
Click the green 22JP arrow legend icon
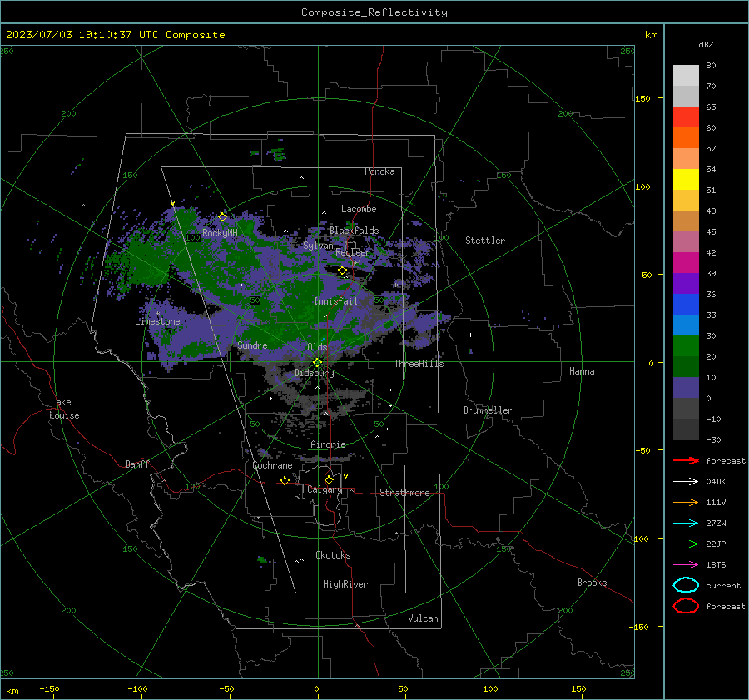click(686, 544)
